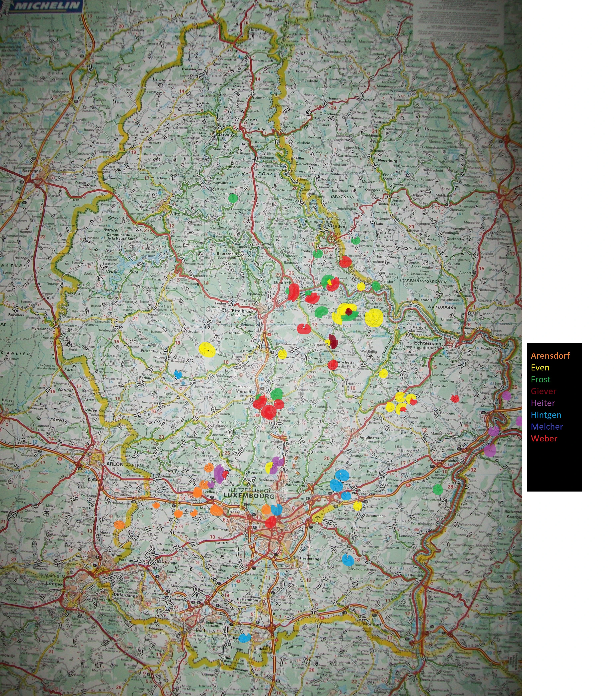Select the Hintgen legend entry
The image size is (616, 696).
[546, 415]
